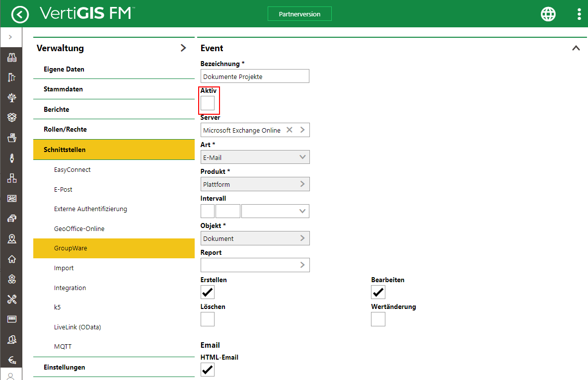Open the folder documents module in sidebar
The width and height of the screenshot is (588, 380).
click(11, 138)
